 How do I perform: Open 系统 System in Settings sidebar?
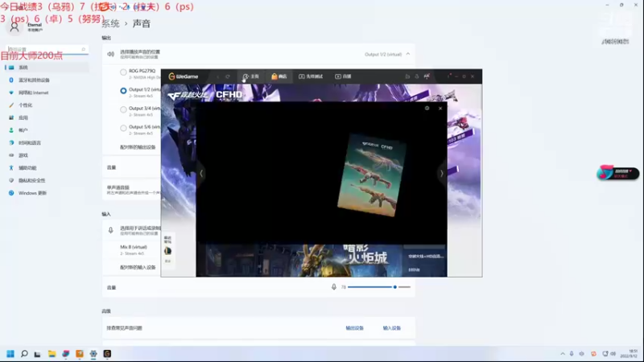click(x=47, y=68)
